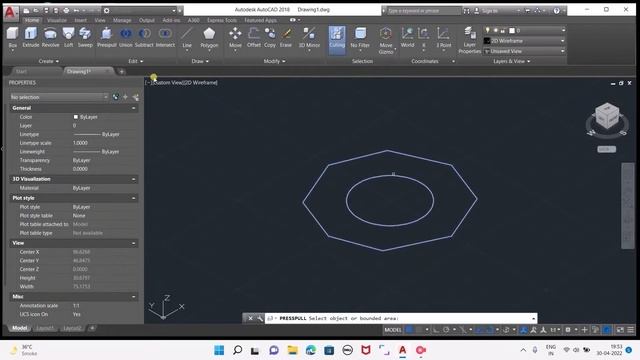Screen dimensions: 640x360
Task: Toggle clean screen mode in status bar
Action: pos(620,330)
